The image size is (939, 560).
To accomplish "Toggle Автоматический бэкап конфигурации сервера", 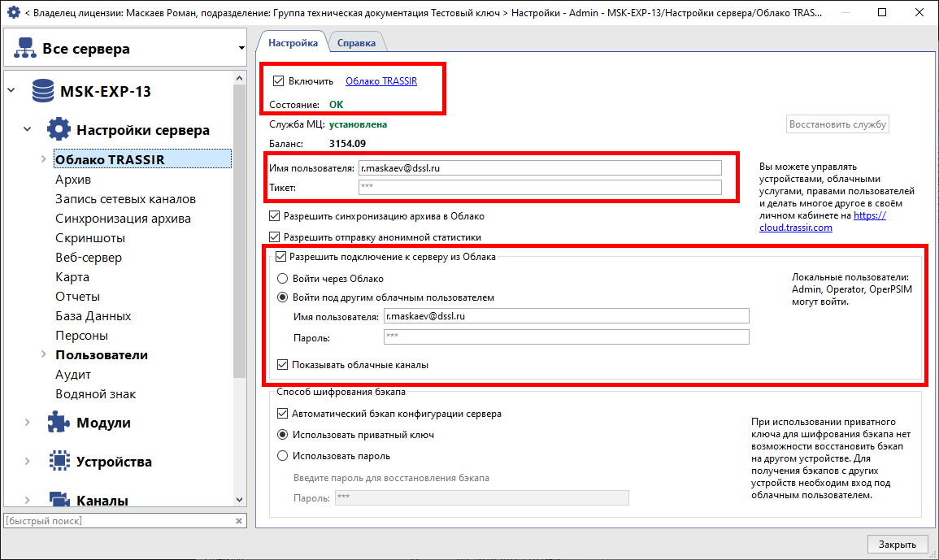I will 283,413.
